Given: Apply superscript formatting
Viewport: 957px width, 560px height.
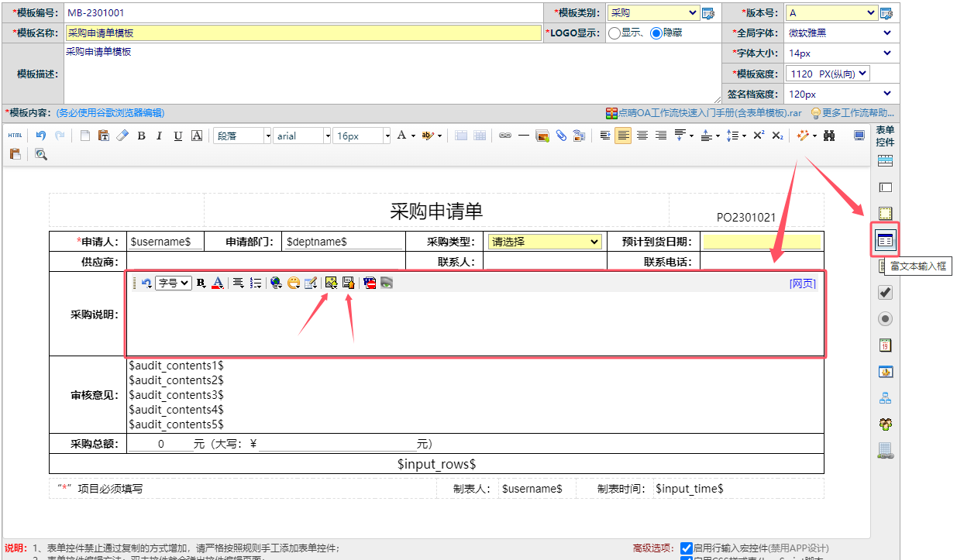Looking at the screenshot, I should [x=759, y=136].
